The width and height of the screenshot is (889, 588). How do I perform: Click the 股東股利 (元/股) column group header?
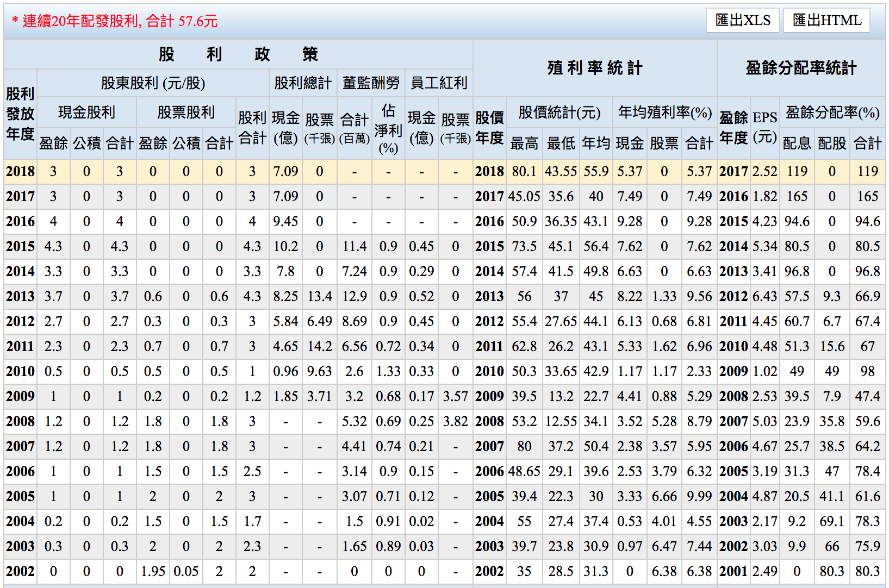[153, 83]
